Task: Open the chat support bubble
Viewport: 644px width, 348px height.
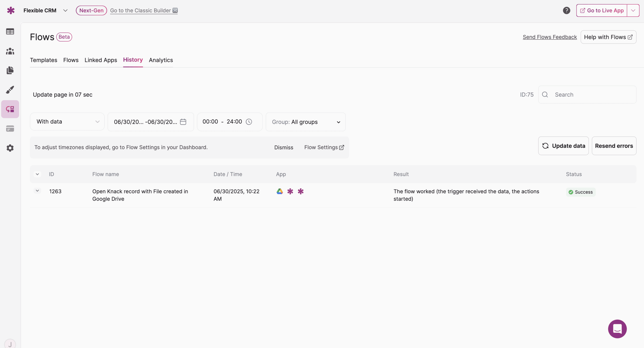Action: 617,329
